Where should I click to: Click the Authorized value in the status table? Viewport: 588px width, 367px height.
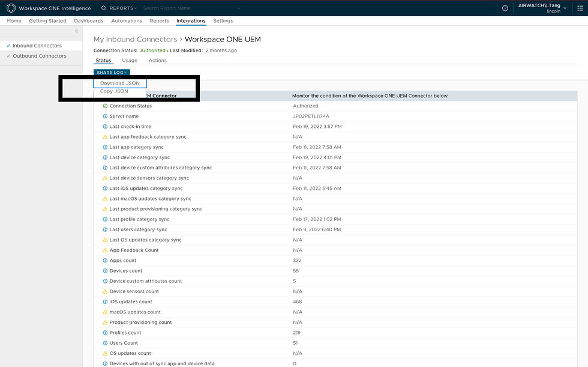(305, 106)
